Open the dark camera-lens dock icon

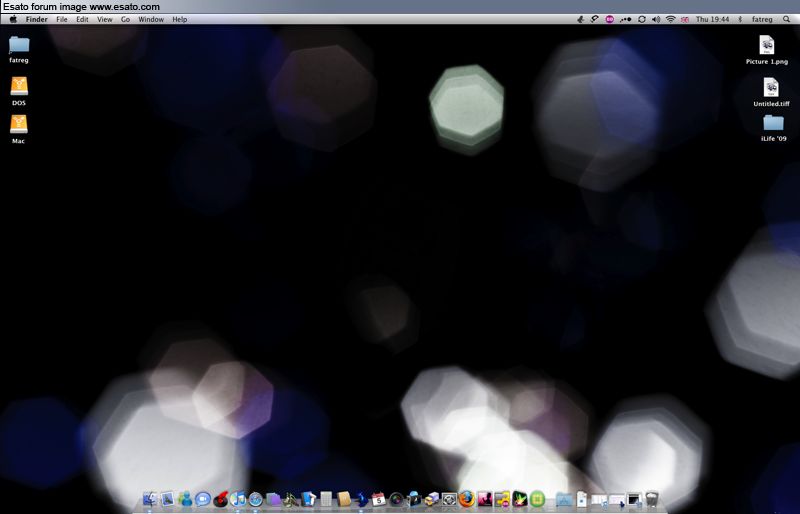pos(396,499)
